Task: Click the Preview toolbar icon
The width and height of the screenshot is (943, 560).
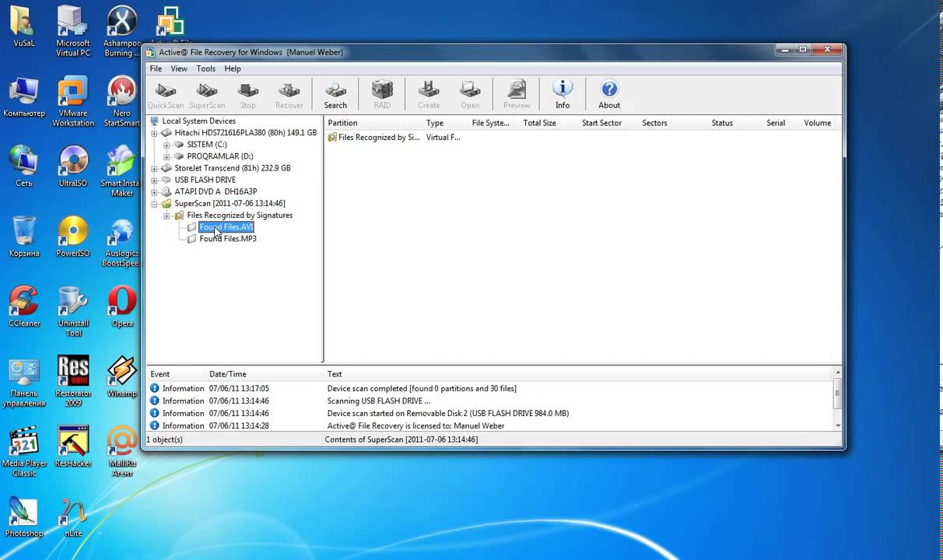Action: (517, 95)
